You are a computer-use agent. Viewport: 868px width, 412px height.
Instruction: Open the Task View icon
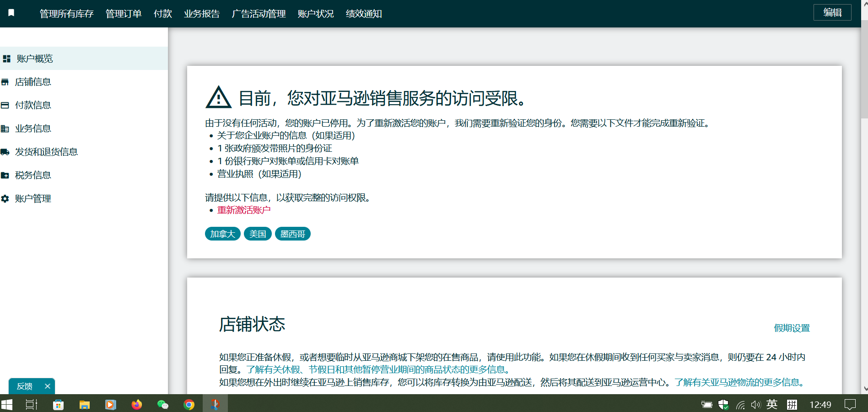(x=31, y=405)
